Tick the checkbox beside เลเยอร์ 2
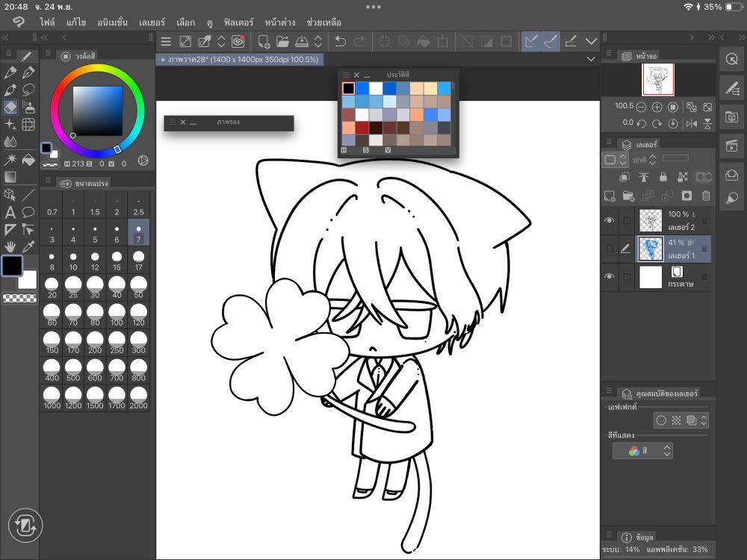The image size is (747, 560). (x=627, y=220)
